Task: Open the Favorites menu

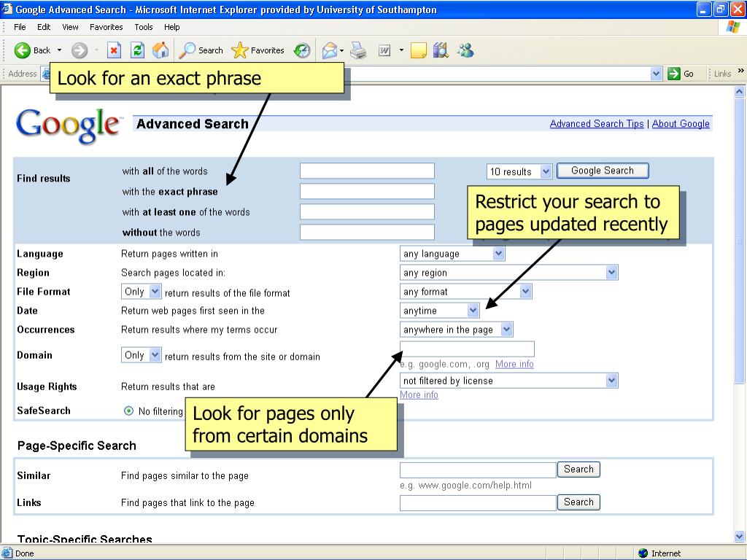Action: (107, 27)
